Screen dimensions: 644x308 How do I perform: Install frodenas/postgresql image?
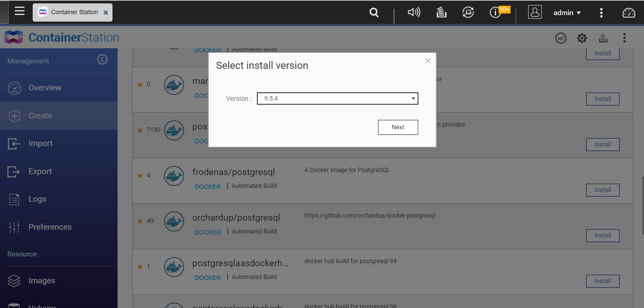[603, 190]
